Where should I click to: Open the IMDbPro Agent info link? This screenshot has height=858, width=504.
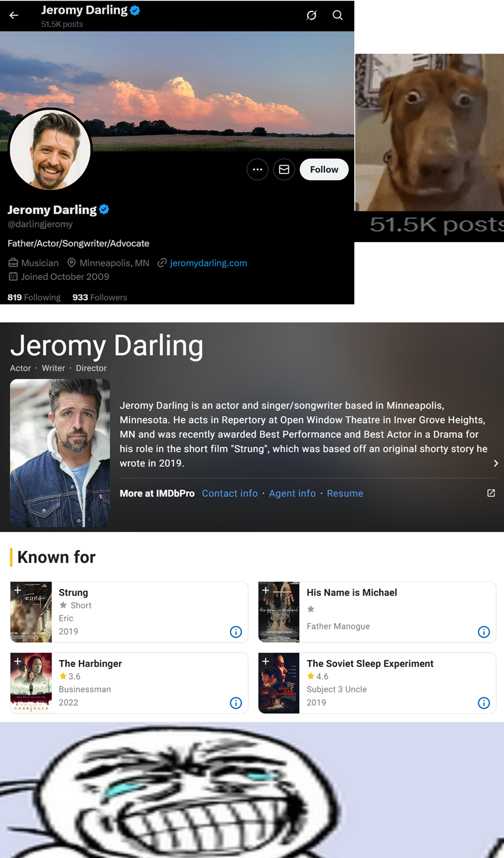click(x=292, y=494)
